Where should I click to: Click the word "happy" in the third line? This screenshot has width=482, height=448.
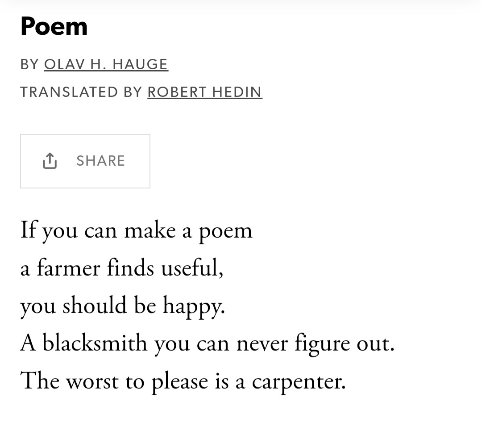[193, 307]
